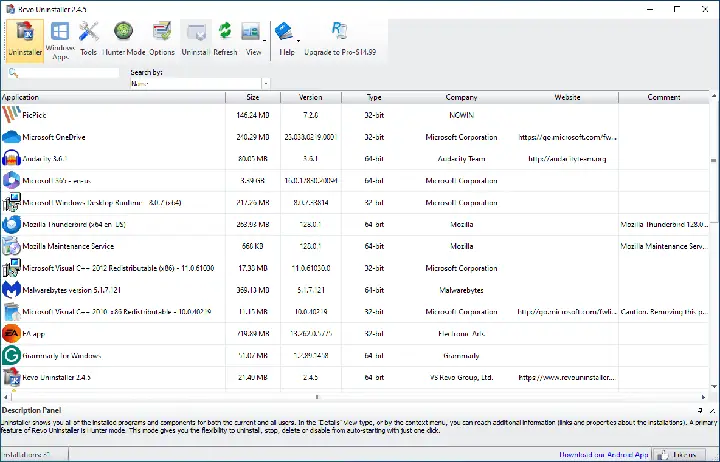The width and height of the screenshot is (720, 462).
Task: Select the Visual C++ 2010 Redistributable icon
Action: tap(11, 311)
